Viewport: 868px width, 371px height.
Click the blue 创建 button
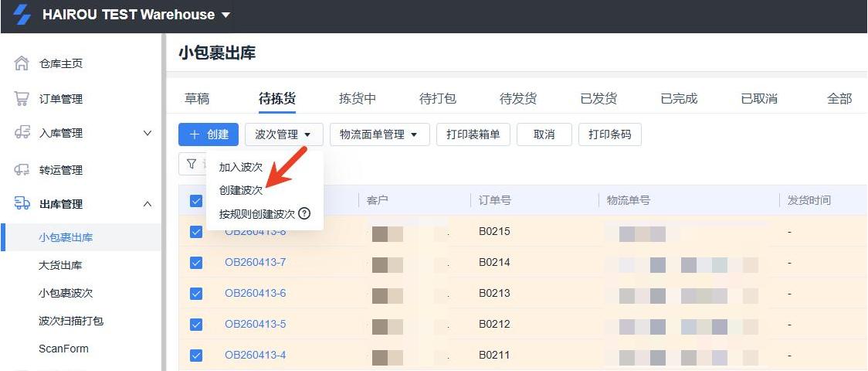coord(209,134)
